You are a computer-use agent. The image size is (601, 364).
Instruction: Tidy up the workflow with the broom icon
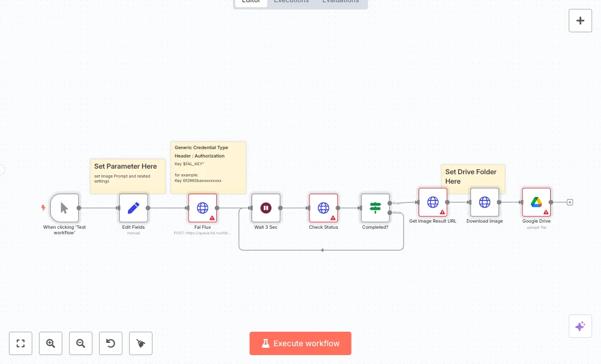pyautogui.click(x=141, y=343)
